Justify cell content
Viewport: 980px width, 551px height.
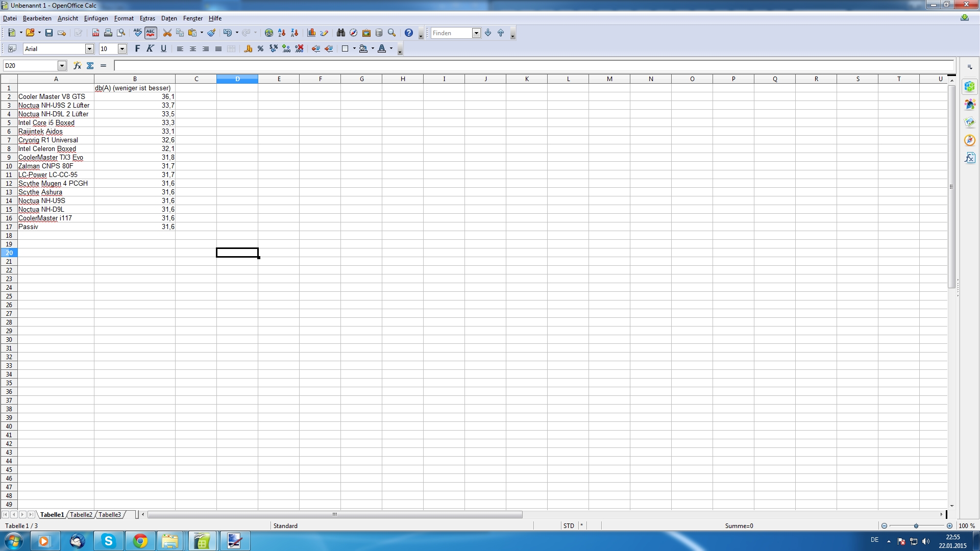tap(218, 49)
